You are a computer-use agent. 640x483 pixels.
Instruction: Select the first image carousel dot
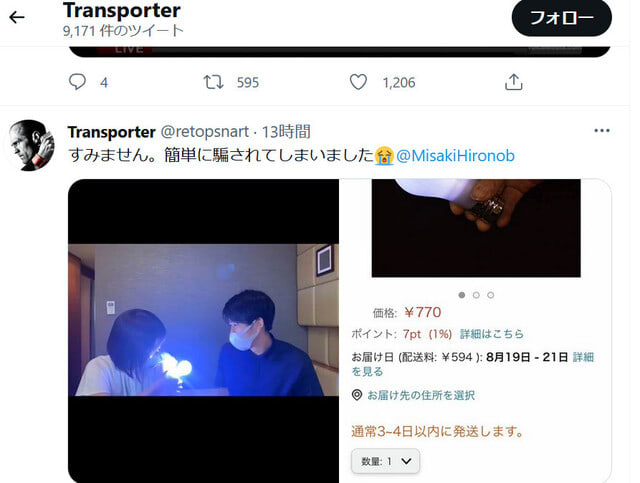point(462,295)
